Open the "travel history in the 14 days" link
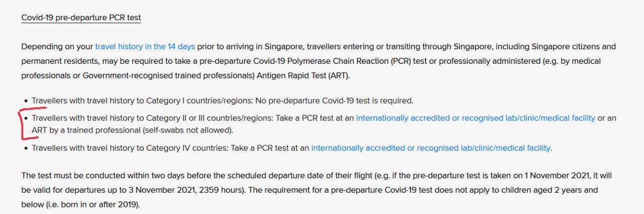644x214 pixels. point(145,47)
